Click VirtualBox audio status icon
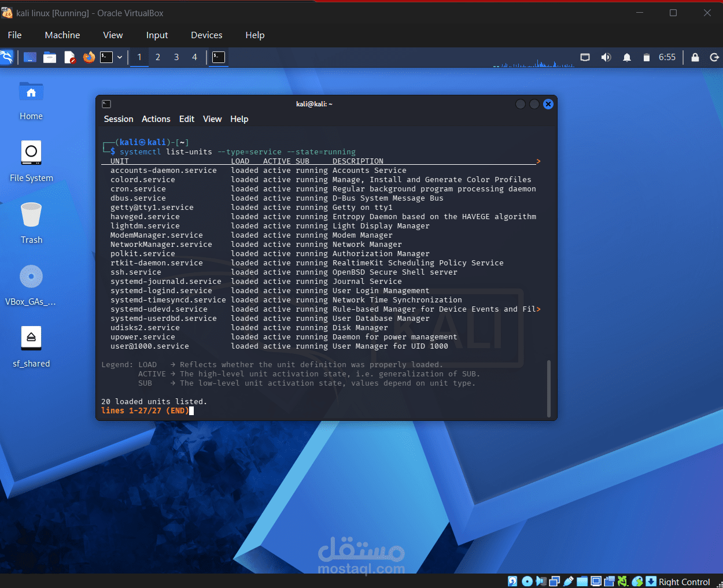723x588 pixels. point(541,582)
